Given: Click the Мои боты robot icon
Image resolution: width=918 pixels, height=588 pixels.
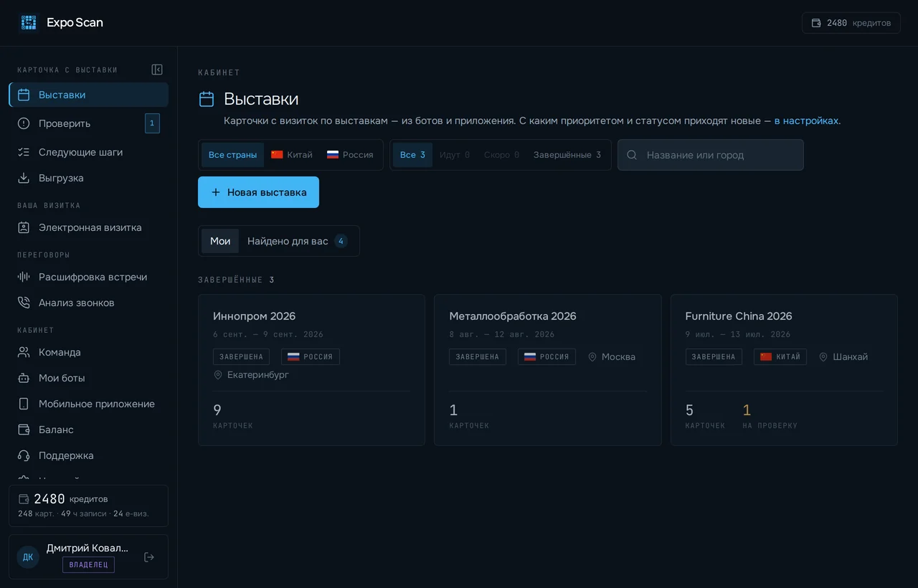Looking at the screenshot, I should [x=24, y=378].
